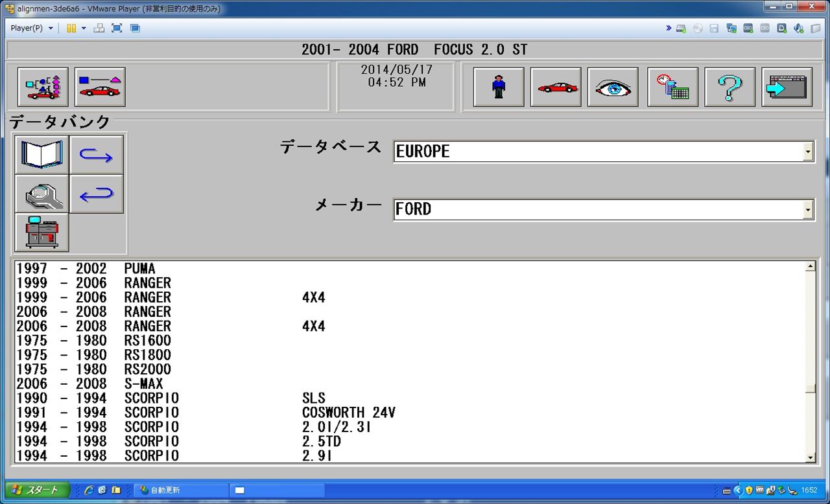Click the list scrollbar down arrow
Screen dimensions: 830x504
(810, 457)
